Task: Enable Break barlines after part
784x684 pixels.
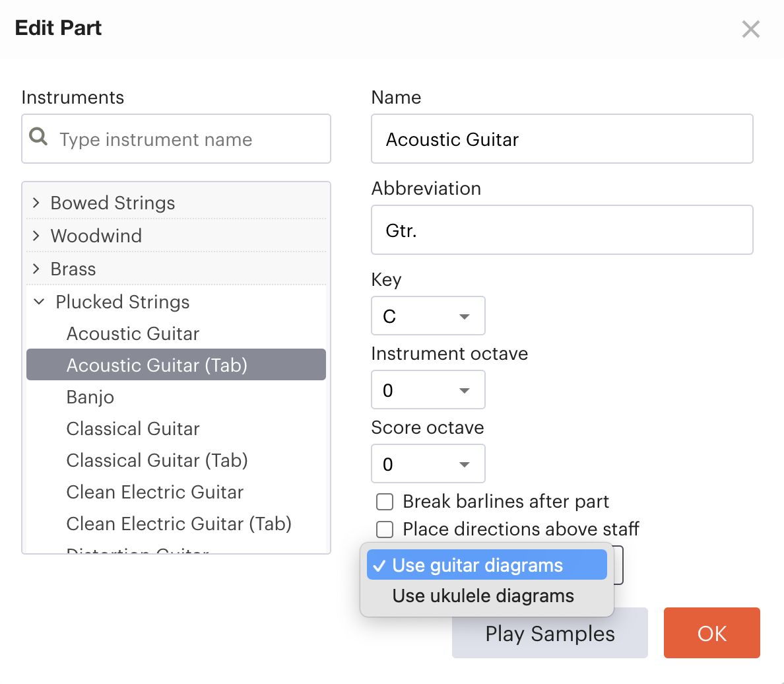Action: 385,502
